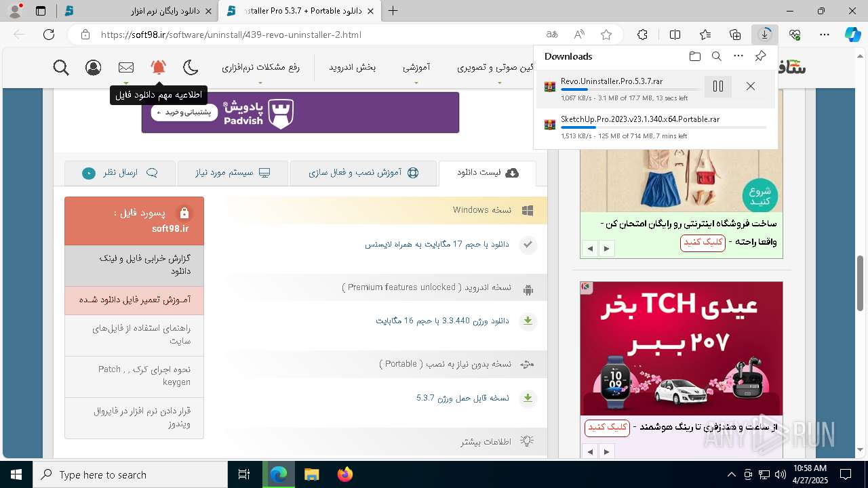Open a new browser tab
Image resolution: width=868 pixels, height=488 pixels.
(393, 11)
